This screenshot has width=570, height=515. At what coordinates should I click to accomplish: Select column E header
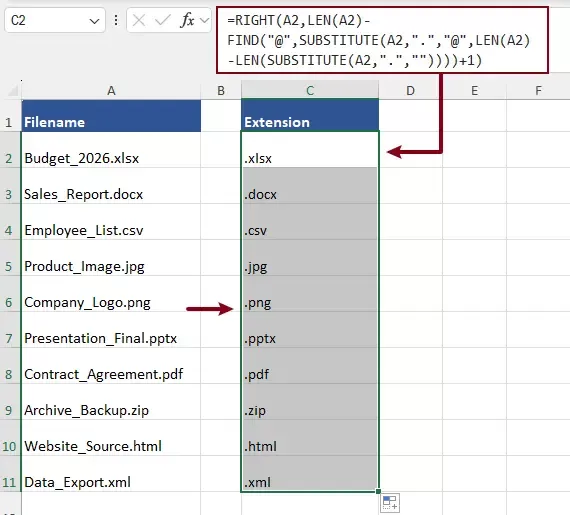[474, 90]
